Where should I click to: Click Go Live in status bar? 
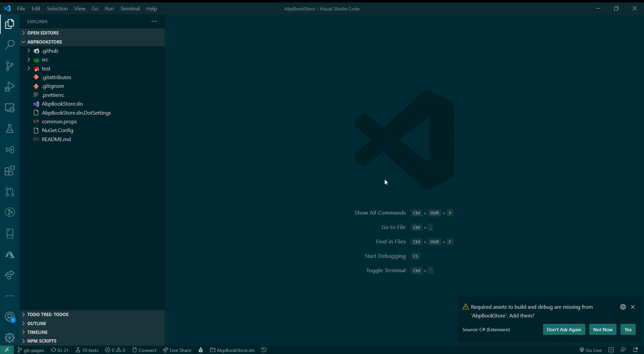coord(590,350)
